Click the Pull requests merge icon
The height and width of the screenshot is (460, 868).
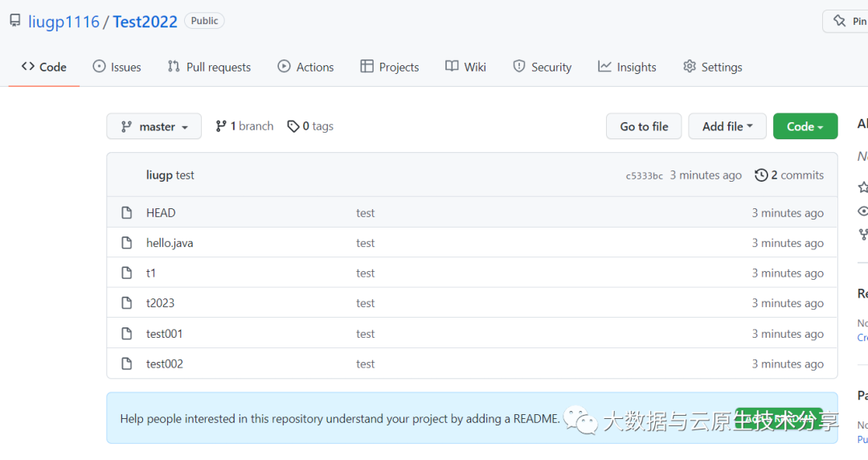pyautogui.click(x=174, y=67)
